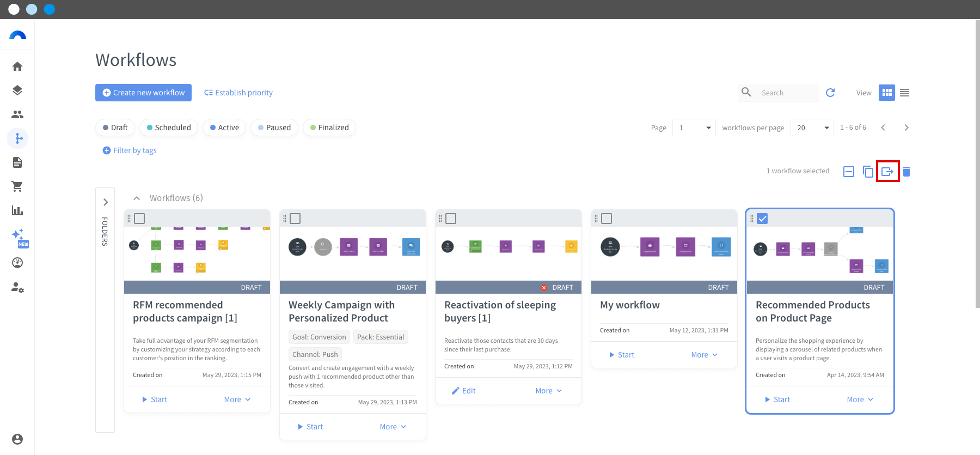Open More menu on My workflow card
This screenshot has width=980, height=455.
pyautogui.click(x=705, y=355)
